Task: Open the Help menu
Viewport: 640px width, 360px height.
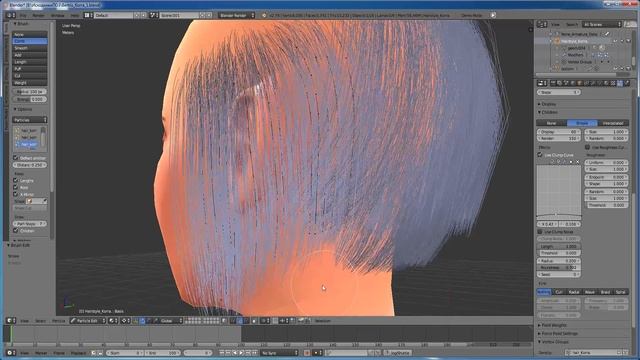Action: [x=75, y=15]
